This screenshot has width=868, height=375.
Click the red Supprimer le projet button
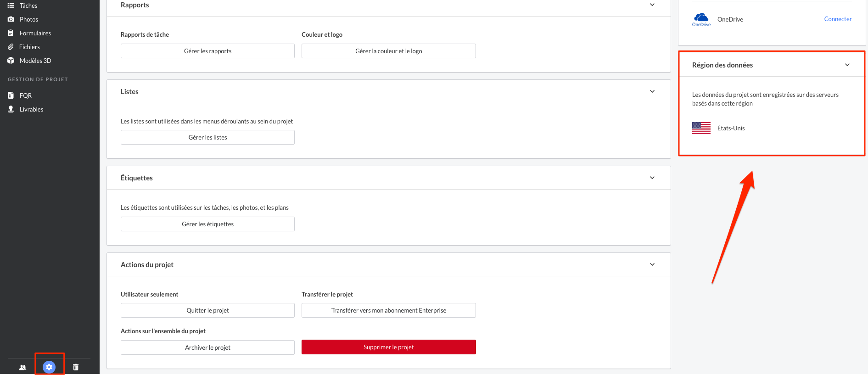point(388,347)
